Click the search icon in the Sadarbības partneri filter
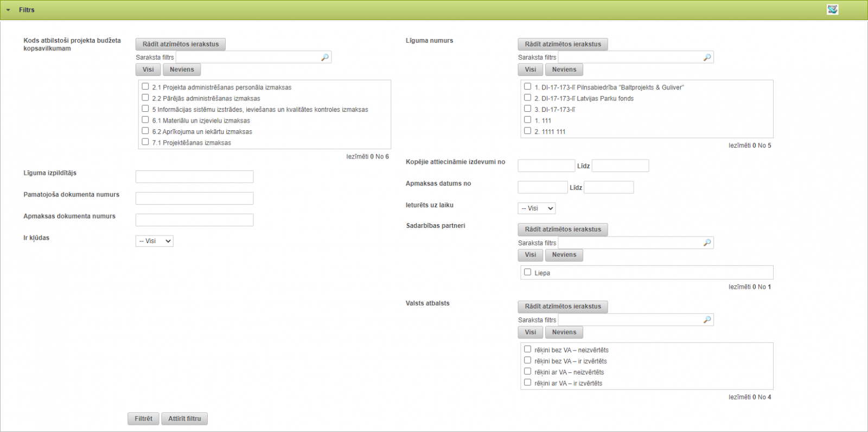This screenshot has height=432, width=868. (x=707, y=243)
